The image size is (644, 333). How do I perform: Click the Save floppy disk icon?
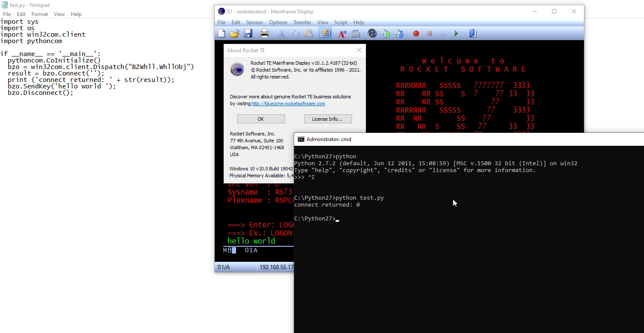coord(248,33)
